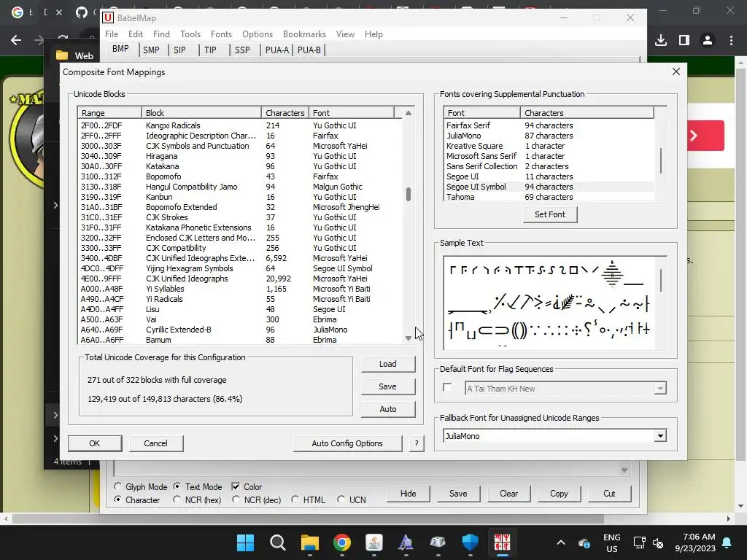The height and width of the screenshot is (560, 747).
Task: Confirm dialog with OK button
Action: click(x=95, y=443)
